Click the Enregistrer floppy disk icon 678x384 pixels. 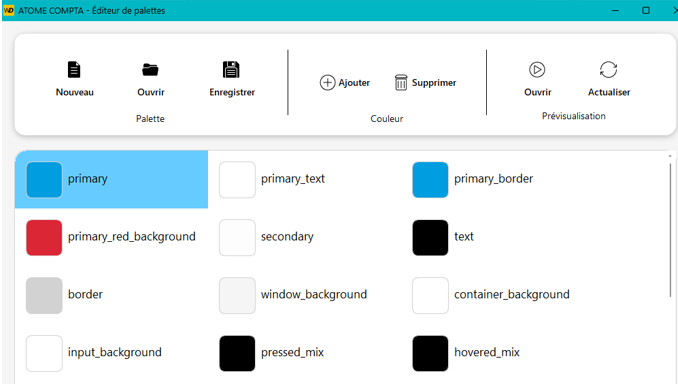pyautogui.click(x=231, y=69)
